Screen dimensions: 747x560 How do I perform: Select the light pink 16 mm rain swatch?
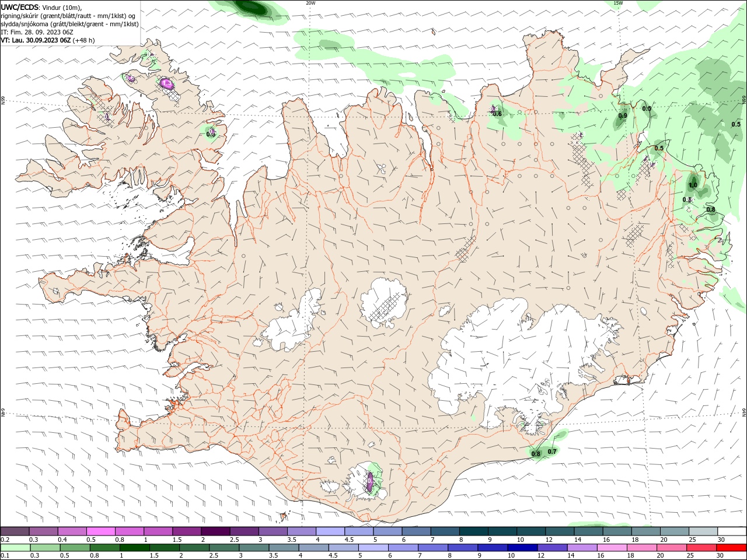click(612, 548)
